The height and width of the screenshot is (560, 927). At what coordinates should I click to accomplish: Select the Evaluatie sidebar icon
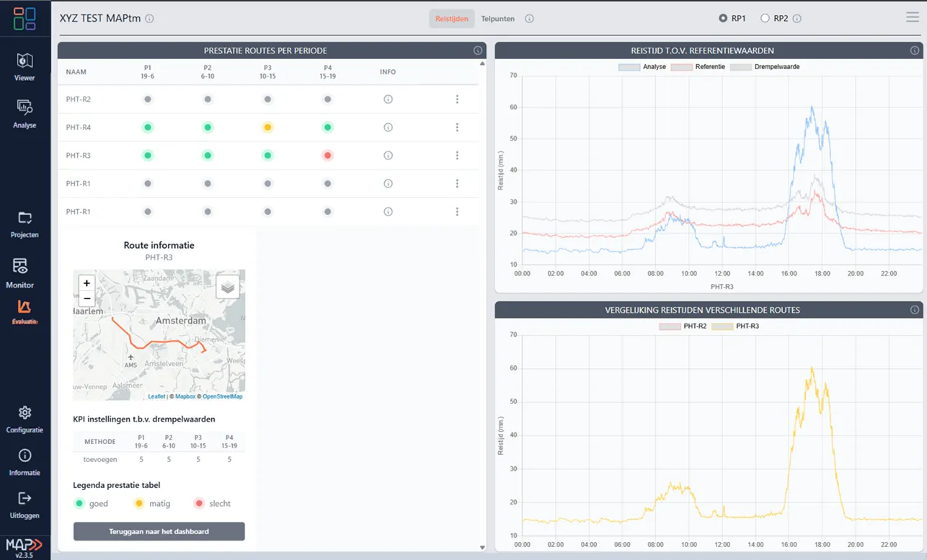point(25,308)
